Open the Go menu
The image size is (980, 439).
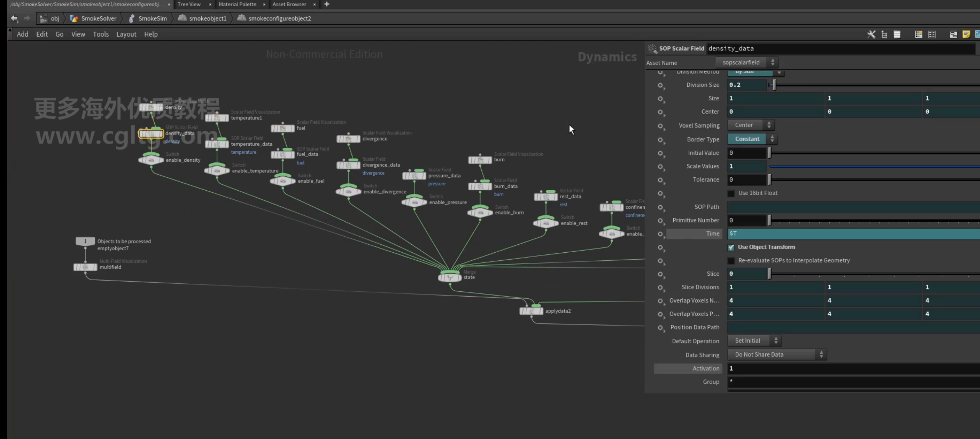click(x=59, y=34)
